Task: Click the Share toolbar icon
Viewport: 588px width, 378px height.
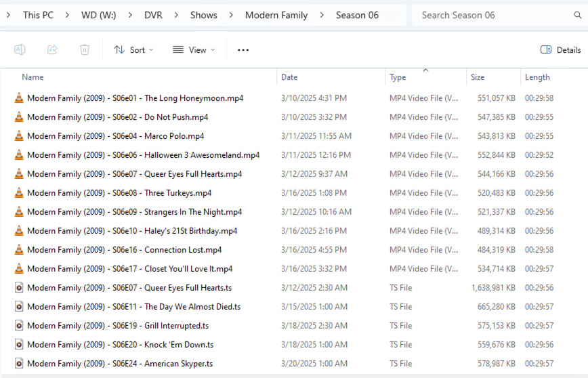Action: tap(52, 49)
